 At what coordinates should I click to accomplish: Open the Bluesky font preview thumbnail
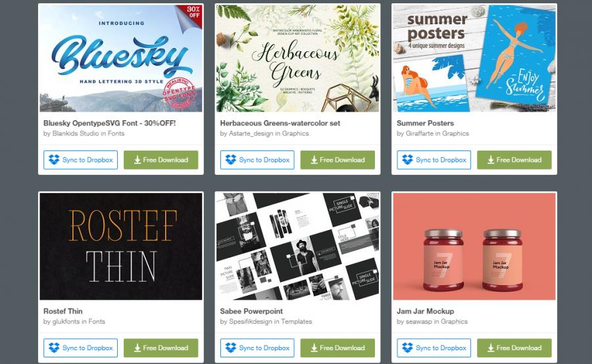pos(121,58)
